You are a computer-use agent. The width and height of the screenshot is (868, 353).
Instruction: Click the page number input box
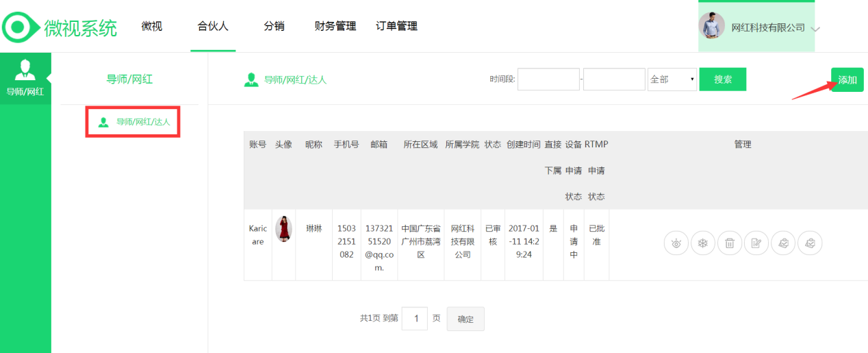(x=415, y=319)
